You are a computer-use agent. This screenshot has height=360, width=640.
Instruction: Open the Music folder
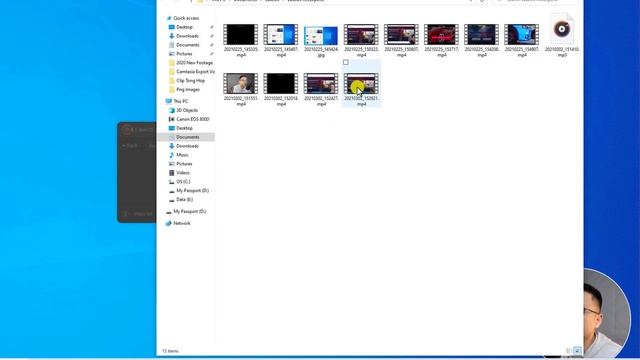point(179,155)
